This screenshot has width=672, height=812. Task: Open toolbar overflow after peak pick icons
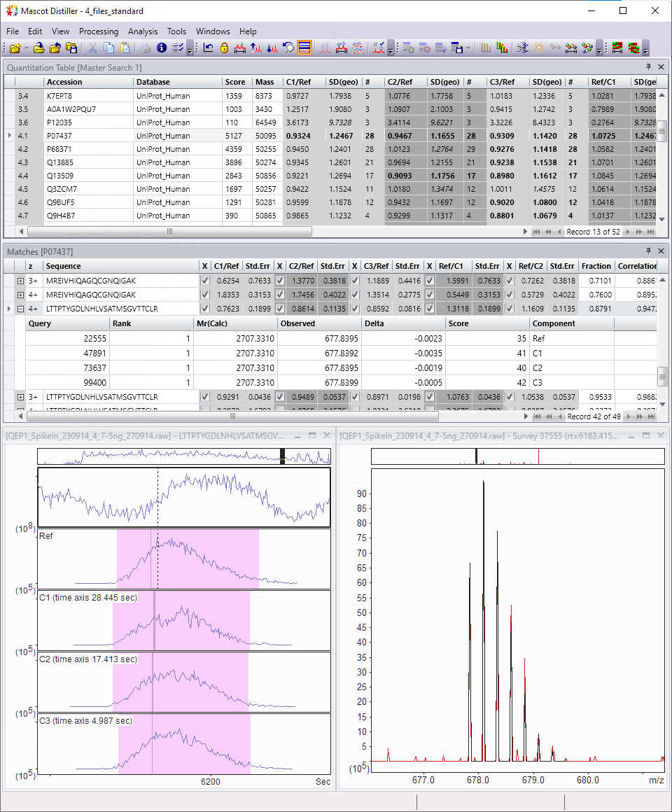(x=391, y=49)
